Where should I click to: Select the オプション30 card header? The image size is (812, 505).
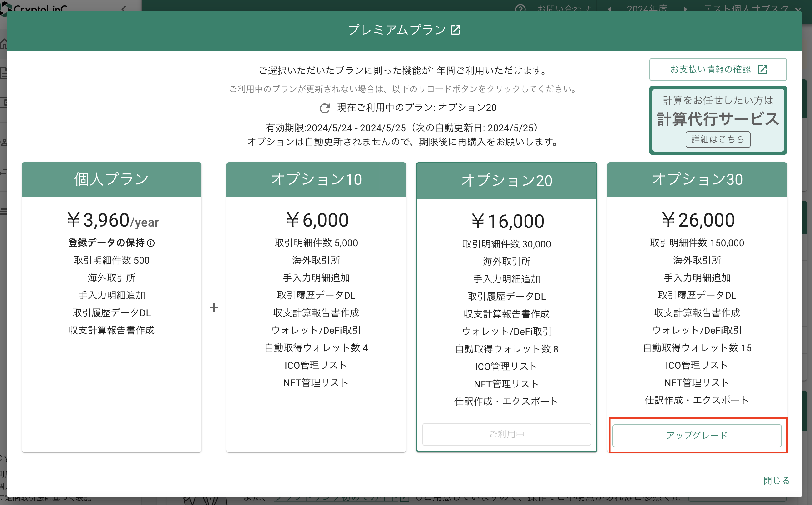697,180
